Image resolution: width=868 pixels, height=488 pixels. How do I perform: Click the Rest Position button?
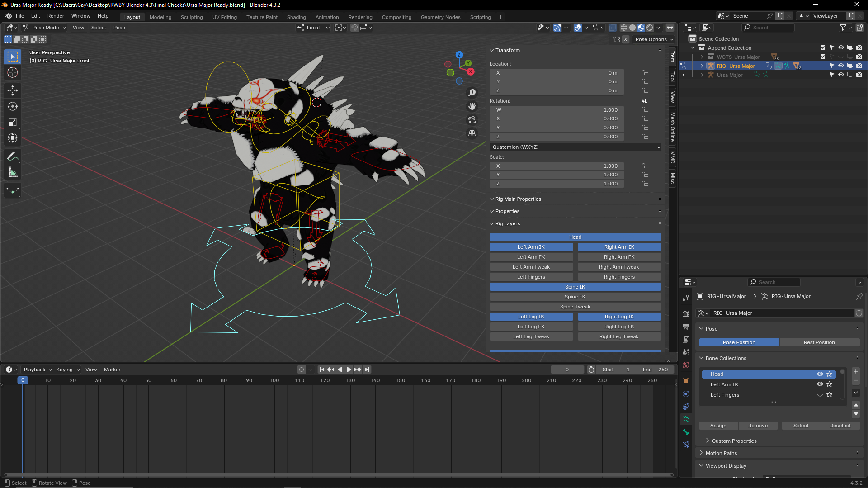pos(819,342)
